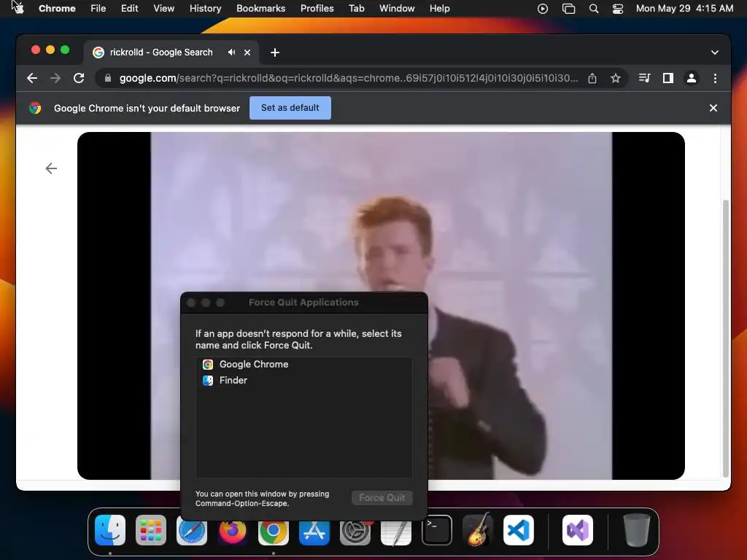The height and width of the screenshot is (560, 747).
Task: Bookmark this page with the star
Action: click(x=616, y=78)
